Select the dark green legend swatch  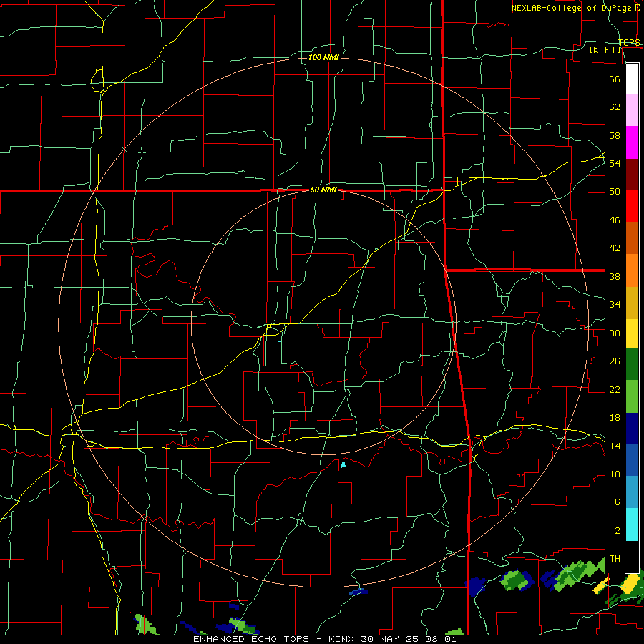pos(632,364)
